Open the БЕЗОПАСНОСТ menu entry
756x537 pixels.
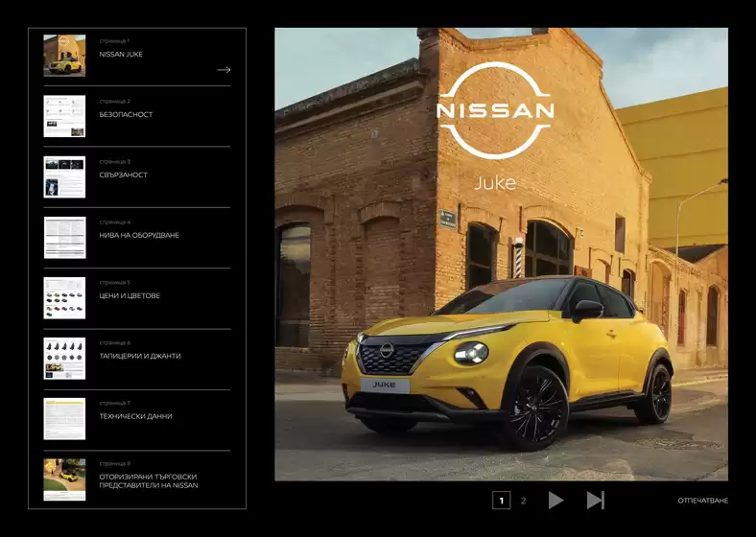click(x=126, y=115)
